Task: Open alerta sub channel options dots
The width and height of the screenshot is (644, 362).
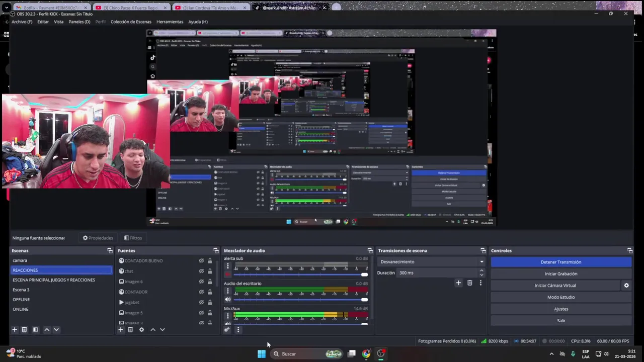Action: pos(227,266)
